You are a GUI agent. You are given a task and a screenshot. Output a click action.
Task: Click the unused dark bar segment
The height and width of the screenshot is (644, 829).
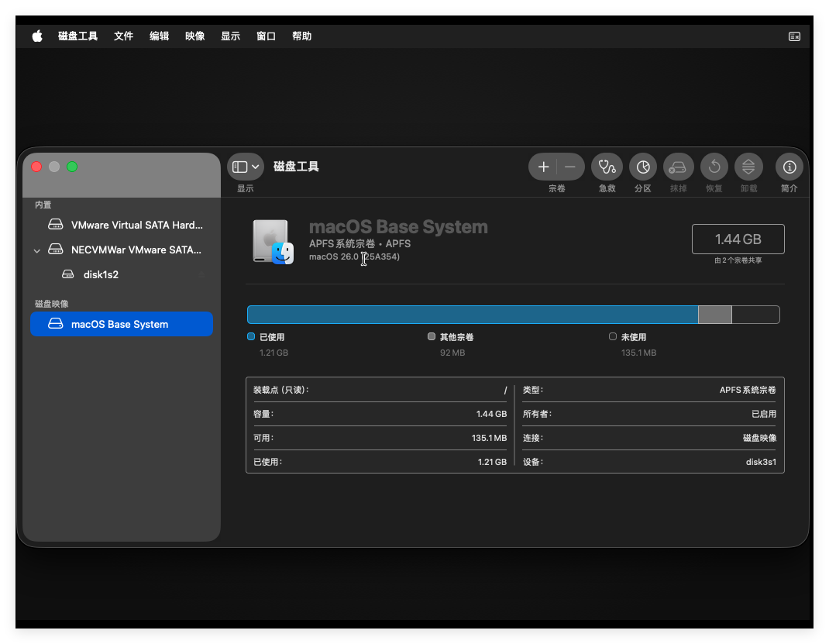pos(755,315)
